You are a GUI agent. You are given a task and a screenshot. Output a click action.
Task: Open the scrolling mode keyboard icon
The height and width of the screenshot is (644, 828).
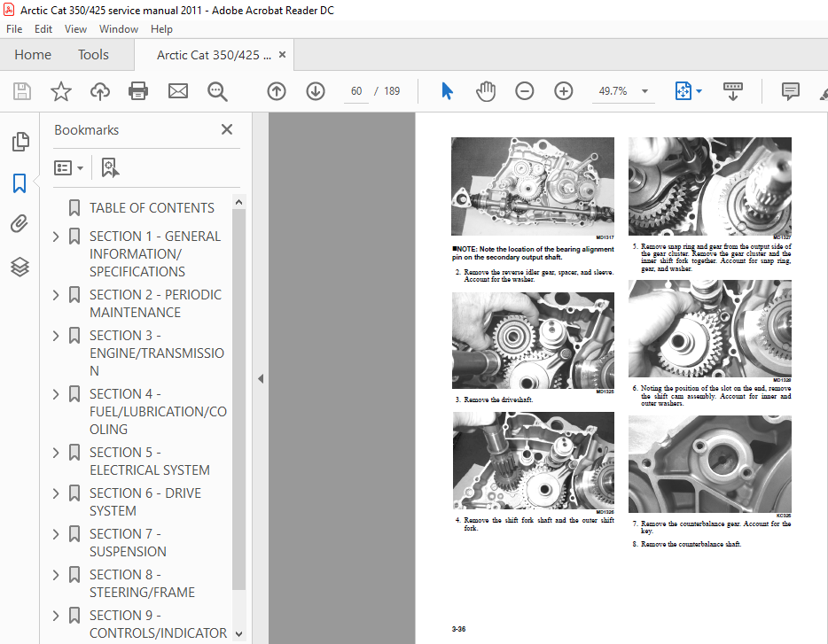click(x=733, y=91)
